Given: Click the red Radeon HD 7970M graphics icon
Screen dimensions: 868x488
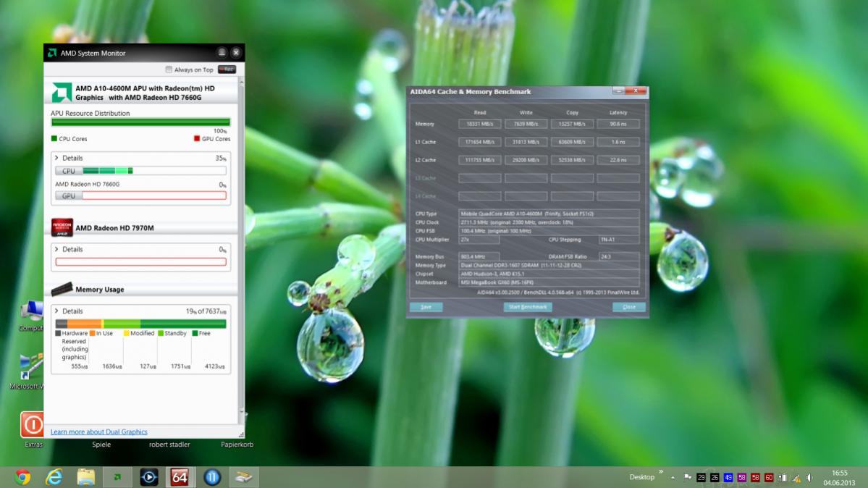Looking at the screenshot, I should coord(62,227).
